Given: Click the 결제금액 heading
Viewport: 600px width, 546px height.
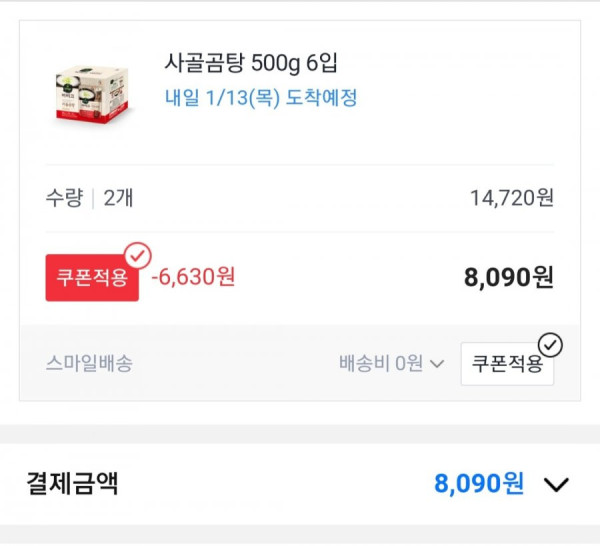Looking at the screenshot, I should (x=72, y=484).
